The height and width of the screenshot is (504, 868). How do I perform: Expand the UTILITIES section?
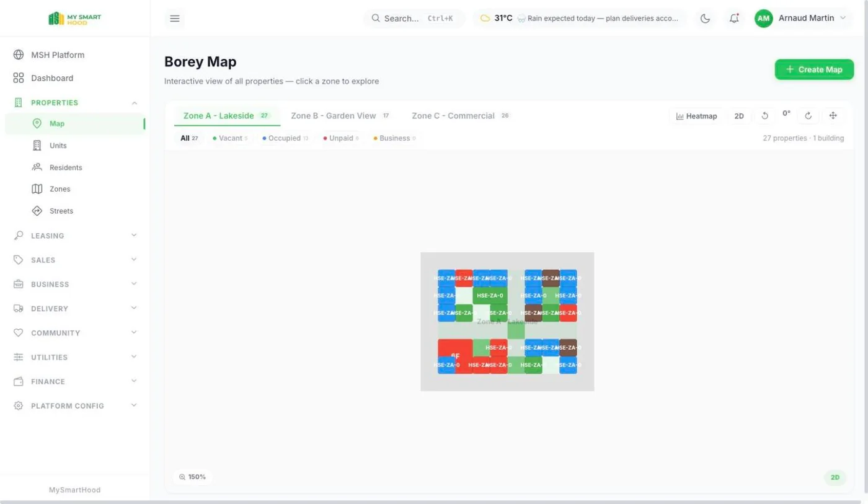(x=74, y=357)
